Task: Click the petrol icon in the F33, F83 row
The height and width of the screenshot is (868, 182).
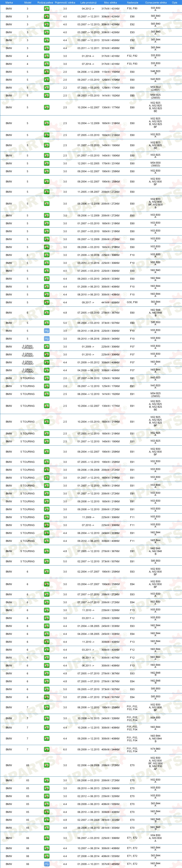Action: 47,64
